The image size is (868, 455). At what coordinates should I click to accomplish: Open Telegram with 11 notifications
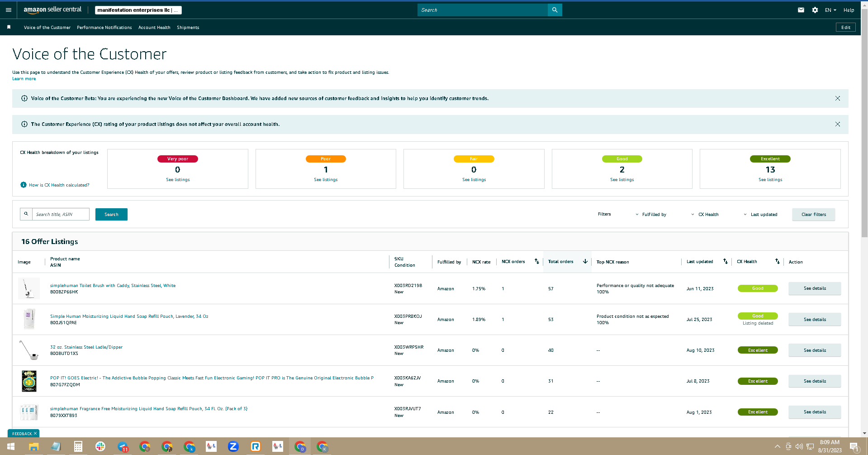(123, 447)
